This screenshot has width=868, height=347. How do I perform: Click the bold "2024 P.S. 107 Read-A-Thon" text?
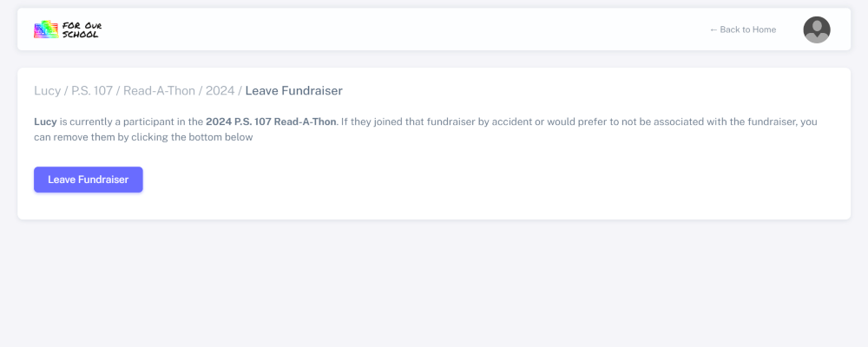(x=271, y=121)
